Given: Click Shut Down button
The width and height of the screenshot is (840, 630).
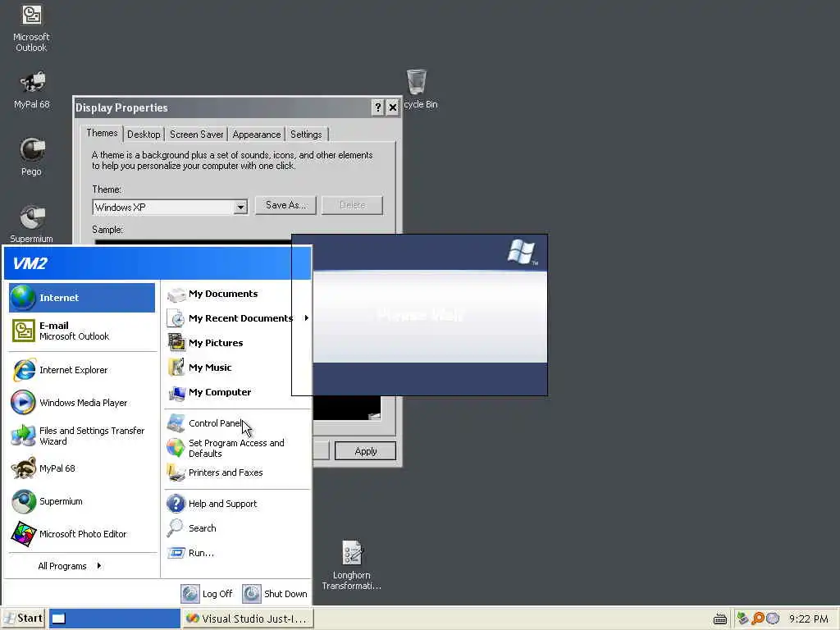Looking at the screenshot, I should pyautogui.click(x=275, y=594).
